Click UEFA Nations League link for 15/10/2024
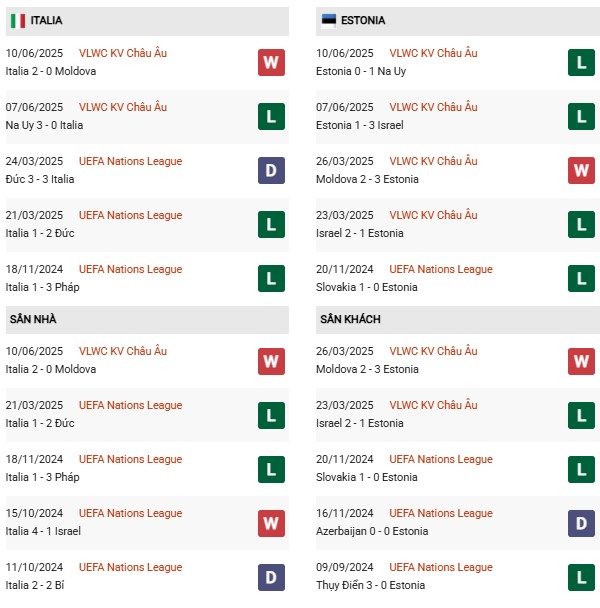The height and width of the screenshot is (608, 600). tap(130, 513)
